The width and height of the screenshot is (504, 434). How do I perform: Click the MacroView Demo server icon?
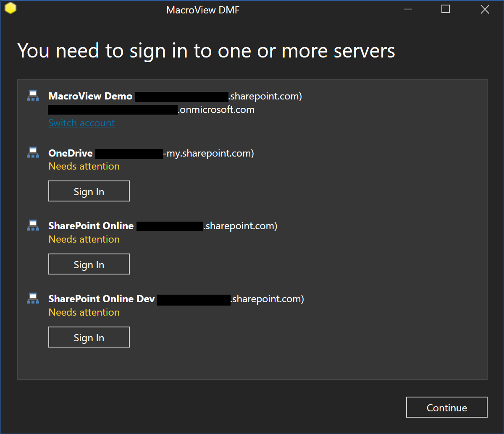point(33,95)
